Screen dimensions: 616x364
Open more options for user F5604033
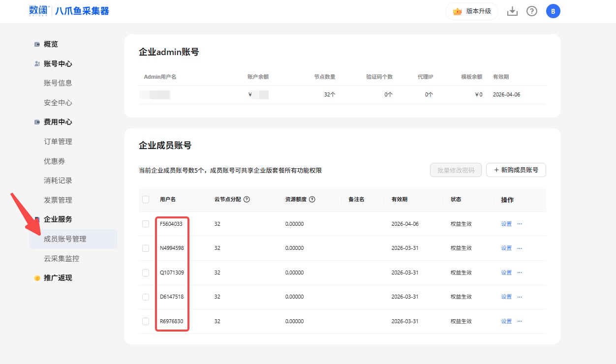(520, 224)
